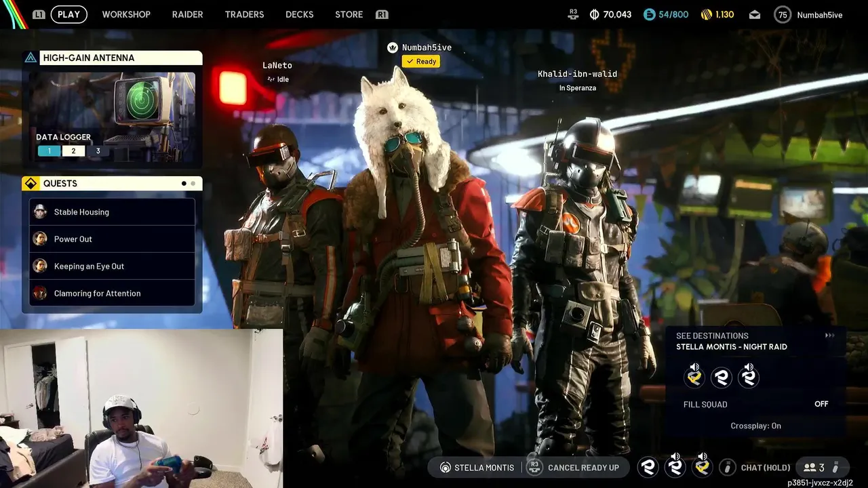868x488 pixels.
Task: Click the yellow striped currency icon beside 1,130
Action: [x=706, y=15]
